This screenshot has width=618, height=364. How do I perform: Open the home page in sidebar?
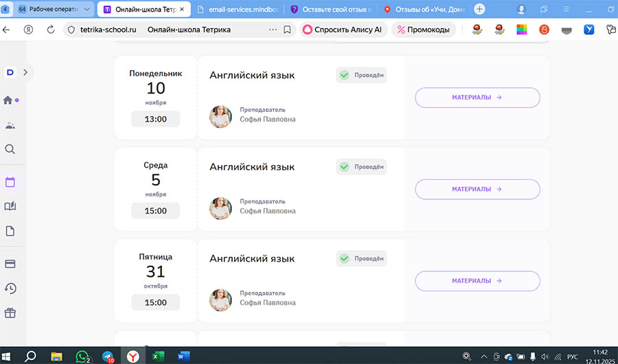coord(9,100)
